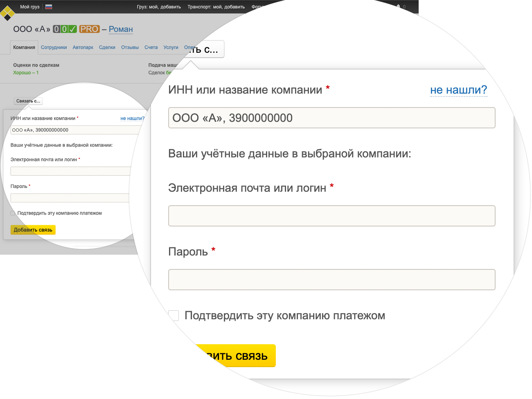Click the small Связать с... button
The image size is (532, 399).
(x=28, y=101)
